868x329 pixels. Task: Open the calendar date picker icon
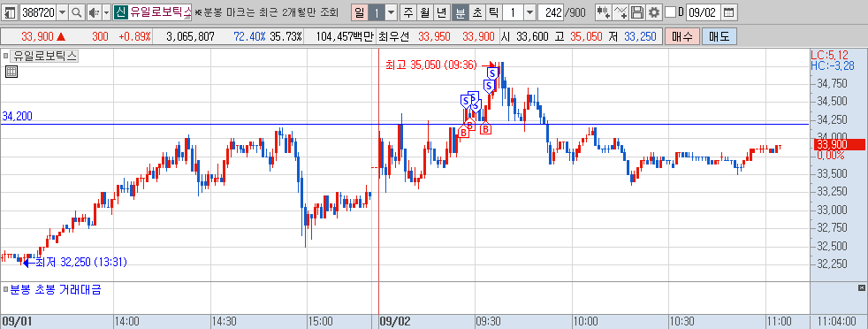pyautogui.click(x=729, y=11)
